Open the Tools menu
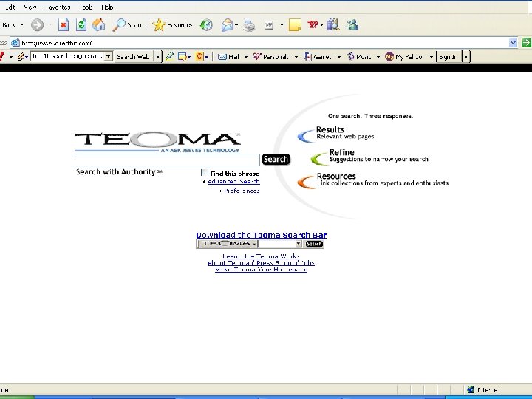Screen dimensions: 532x399 [x=86, y=7]
